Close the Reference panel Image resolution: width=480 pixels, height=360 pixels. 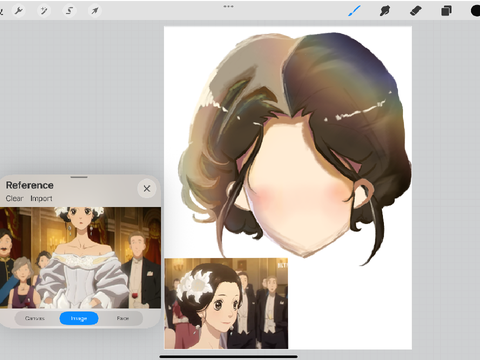[147, 189]
